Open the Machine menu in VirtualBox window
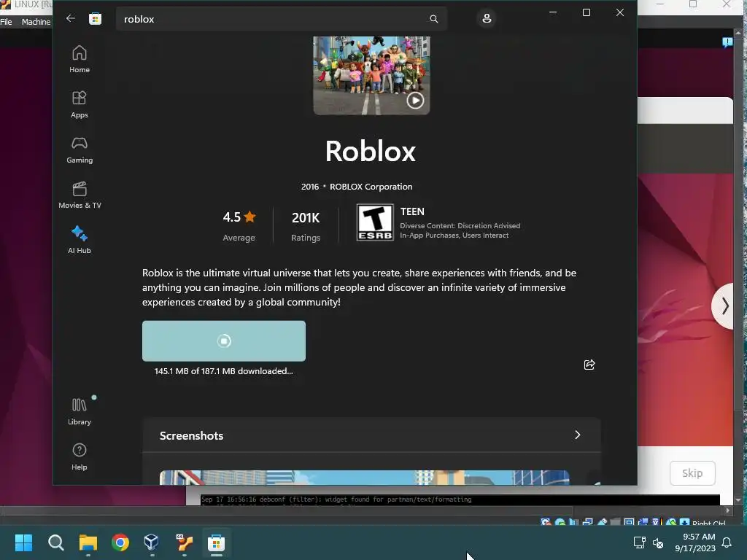This screenshot has width=747, height=560. tap(36, 22)
